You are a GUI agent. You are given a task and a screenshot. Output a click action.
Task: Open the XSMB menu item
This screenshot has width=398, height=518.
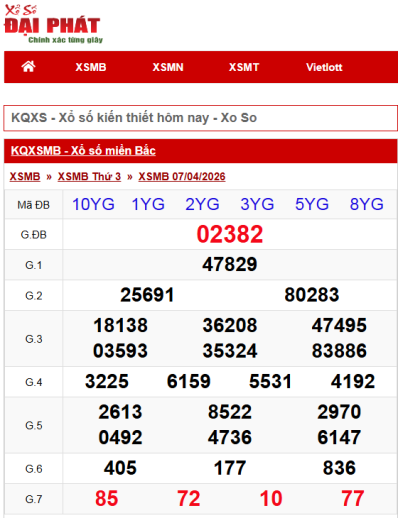coord(91,67)
